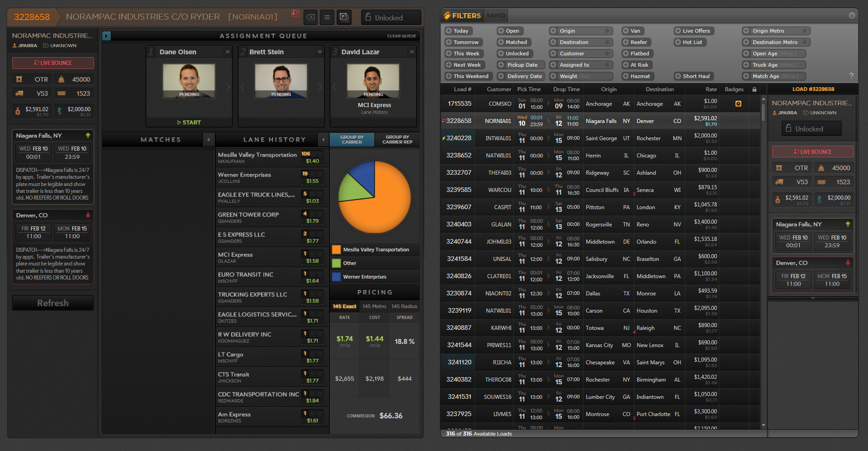The height and width of the screenshot is (451, 868).
Task: Toggle the Live Offers filter
Action: 694,31
